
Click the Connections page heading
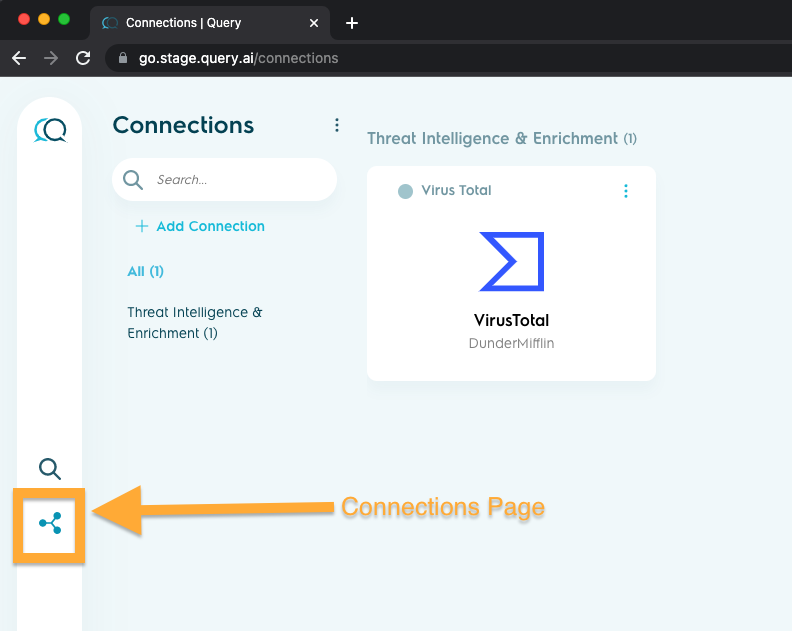point(183,125)
